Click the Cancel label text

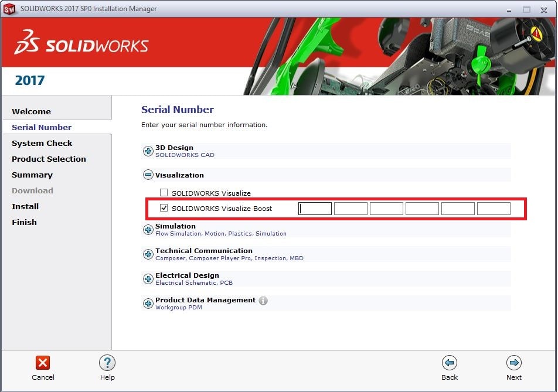[43, 377]
